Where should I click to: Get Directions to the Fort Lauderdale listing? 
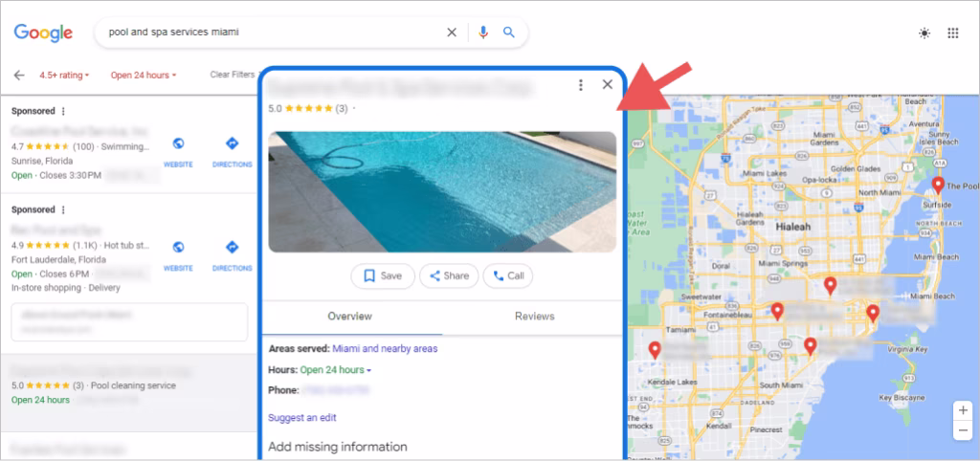tap(232, 255)
